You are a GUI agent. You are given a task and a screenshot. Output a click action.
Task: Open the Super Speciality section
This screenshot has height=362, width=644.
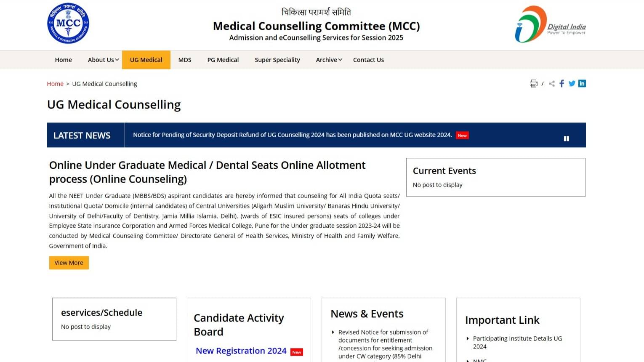coord(277,59)
